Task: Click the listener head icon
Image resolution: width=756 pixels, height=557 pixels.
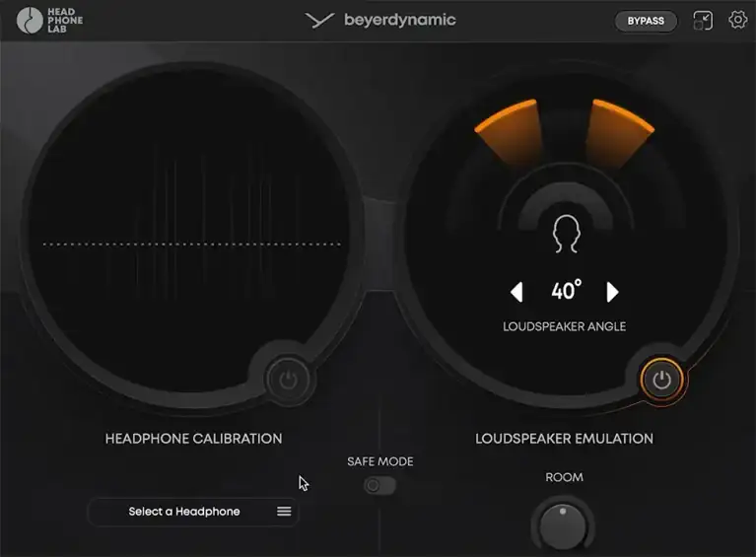Action: tap(566, 234)
